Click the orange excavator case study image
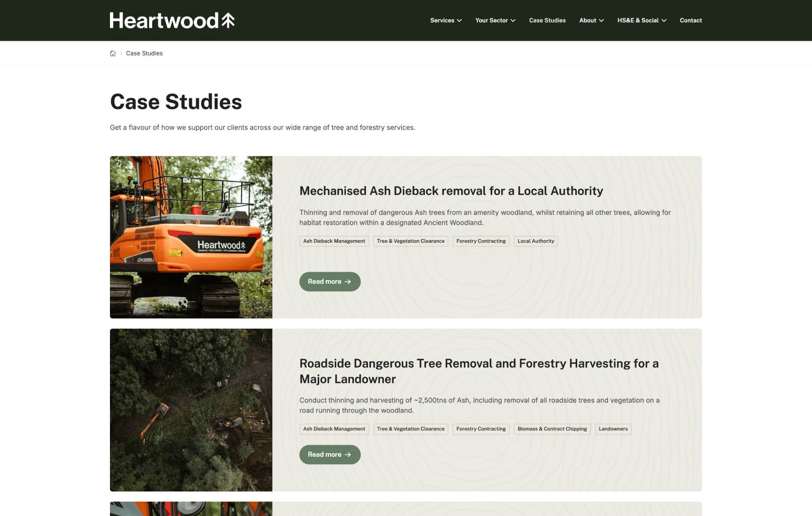The width and height of the screenshot is (812, 516). (191, 237)
